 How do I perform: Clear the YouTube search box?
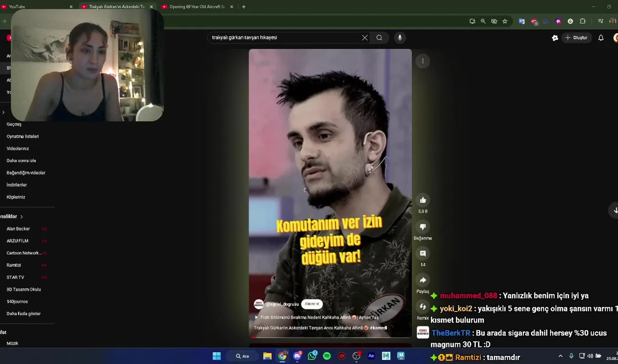(x=364, y=37)
